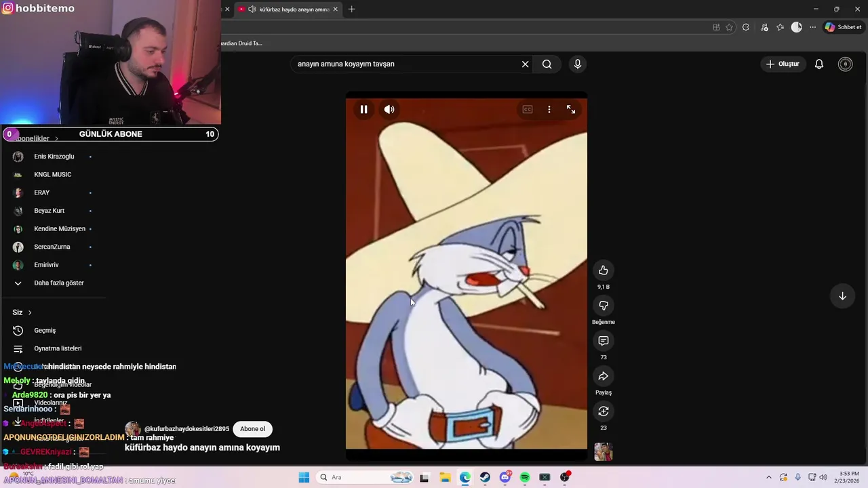
Task: Open Geçmiş watch history
Action: coord(45,331)
